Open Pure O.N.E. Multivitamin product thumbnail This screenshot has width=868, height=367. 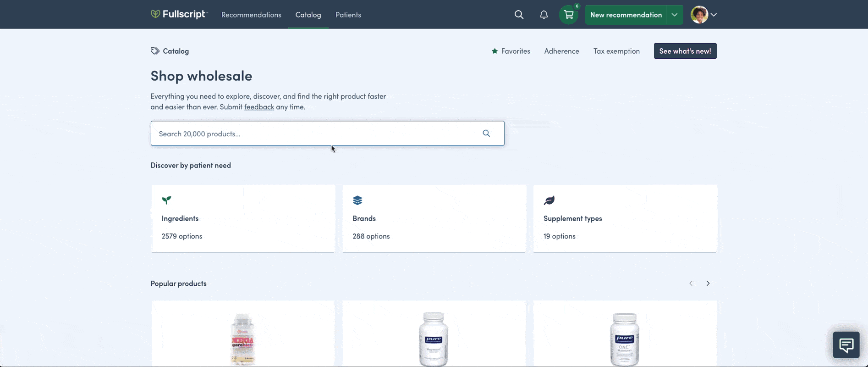[x=625, y=339]
